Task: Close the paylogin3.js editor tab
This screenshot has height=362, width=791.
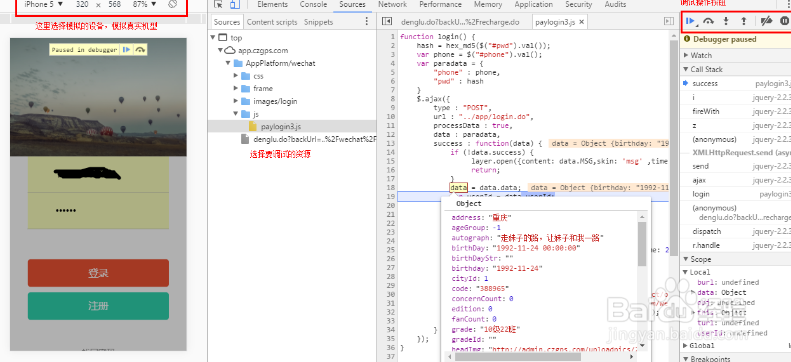Action: pyautogui.click(x=581, y=22)
